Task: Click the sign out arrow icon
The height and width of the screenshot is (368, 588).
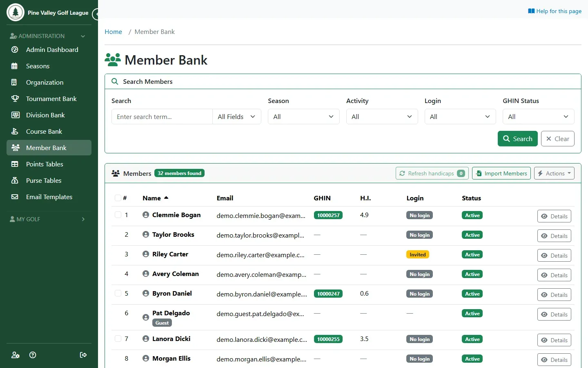Action: (83, 355)
